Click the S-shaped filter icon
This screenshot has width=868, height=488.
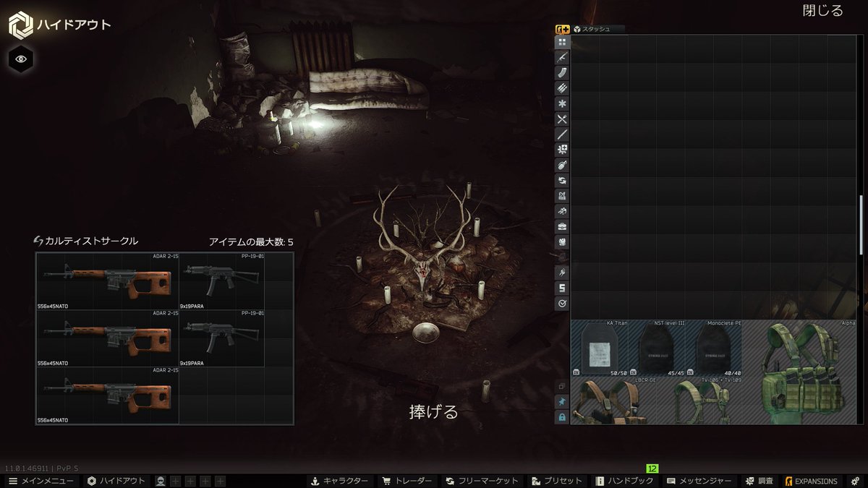pyautogui.click(x=562, y=288)
